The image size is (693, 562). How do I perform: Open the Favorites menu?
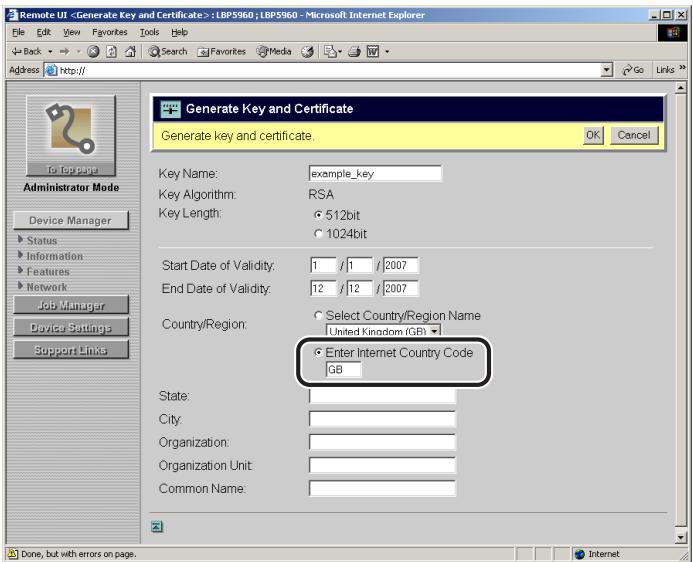(x=109, y=32)
